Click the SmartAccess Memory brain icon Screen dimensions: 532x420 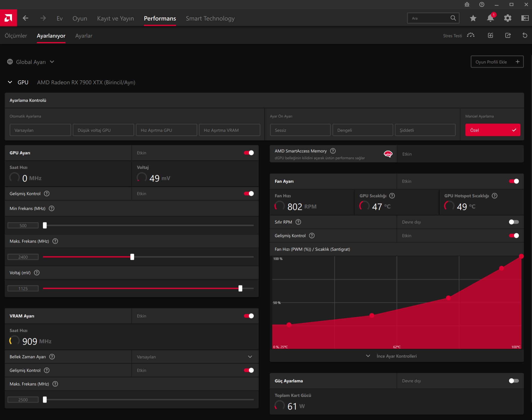(388, 154)
